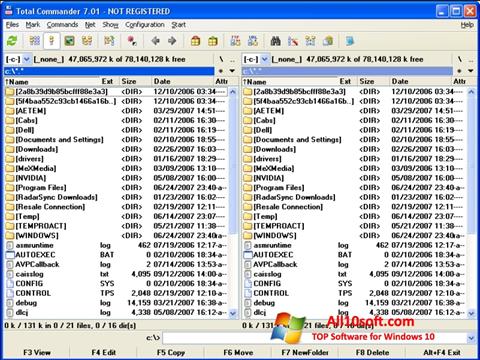Open the FTP connect icon

point(235,41)
